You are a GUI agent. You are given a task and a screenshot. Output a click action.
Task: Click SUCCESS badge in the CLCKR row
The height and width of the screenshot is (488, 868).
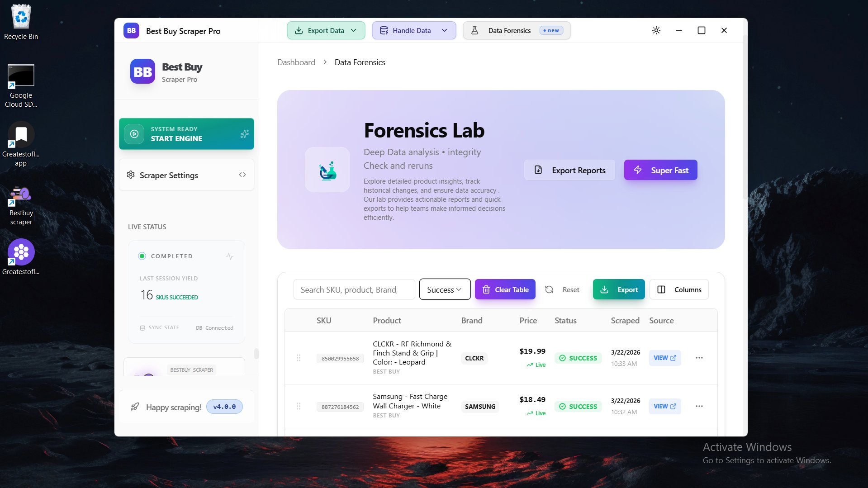[578, 358]
